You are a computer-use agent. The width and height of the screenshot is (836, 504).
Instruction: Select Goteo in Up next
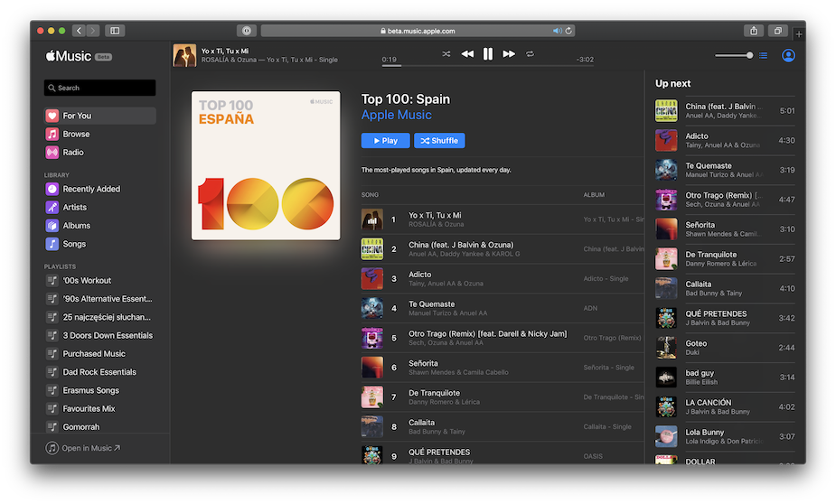point(725,348)
